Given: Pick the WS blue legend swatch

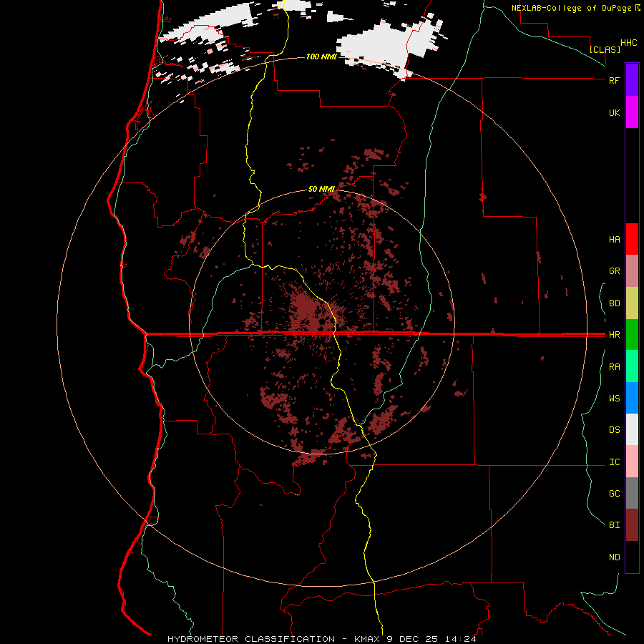Looking at the screenshot, I should pyautogui.click(x=632, y=398).
